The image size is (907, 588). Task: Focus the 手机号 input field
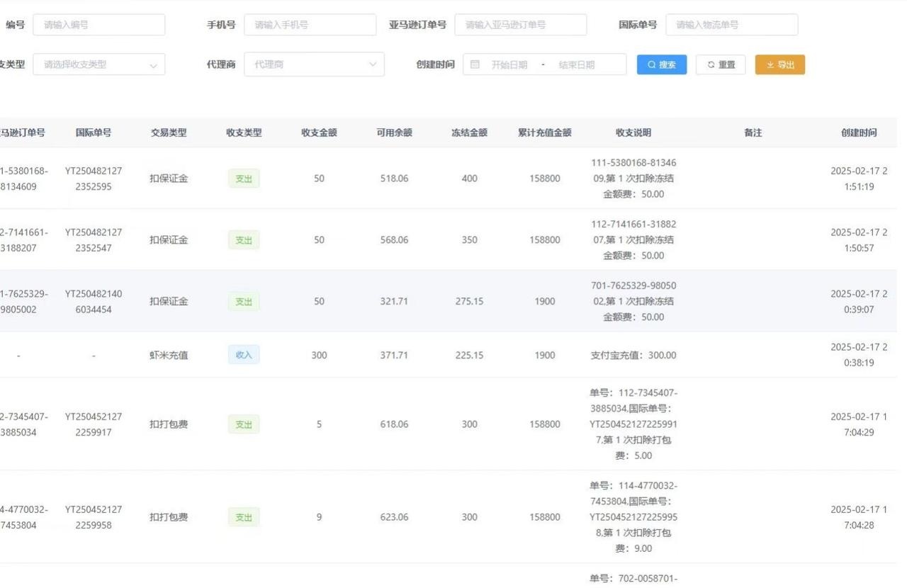(x=310, y=25)
